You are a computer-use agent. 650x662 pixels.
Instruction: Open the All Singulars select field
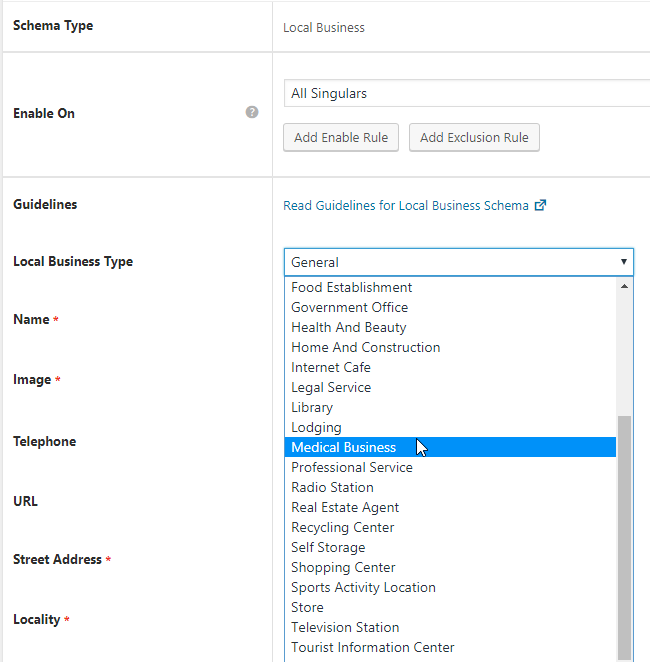466,93
